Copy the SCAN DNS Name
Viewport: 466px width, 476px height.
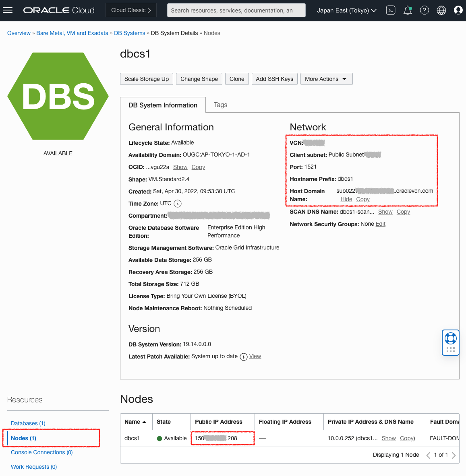coord(403,212)
